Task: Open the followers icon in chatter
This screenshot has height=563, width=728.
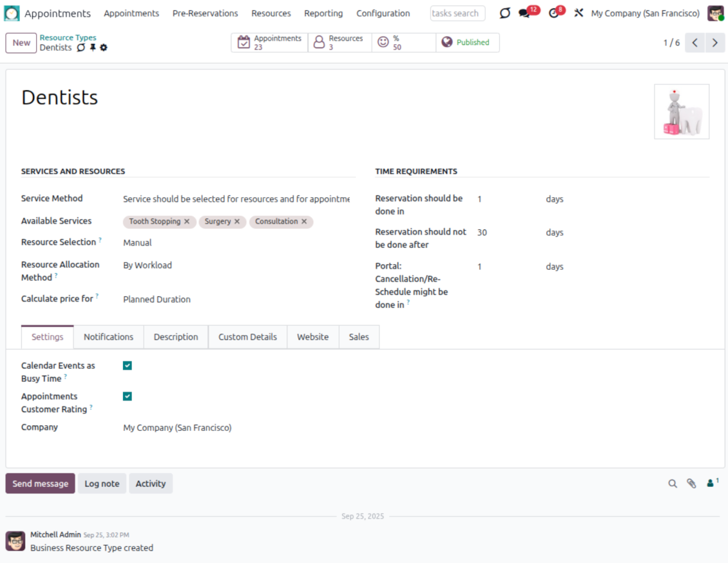Action: (712, 483)
